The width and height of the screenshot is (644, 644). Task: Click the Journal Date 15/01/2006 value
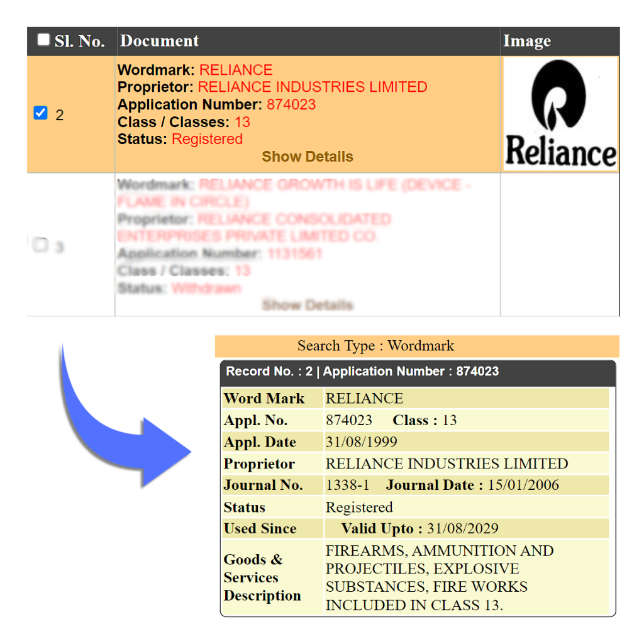pyautogui.click(x=523, y=486)
